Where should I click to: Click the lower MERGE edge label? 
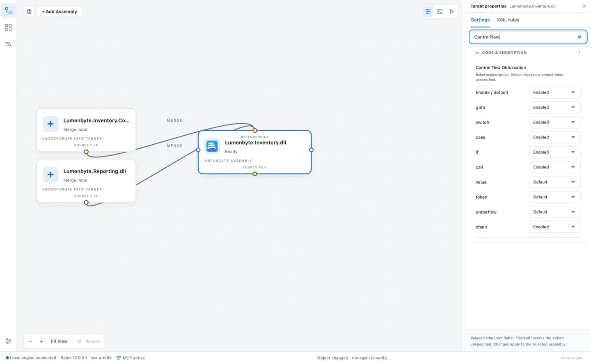174,146
